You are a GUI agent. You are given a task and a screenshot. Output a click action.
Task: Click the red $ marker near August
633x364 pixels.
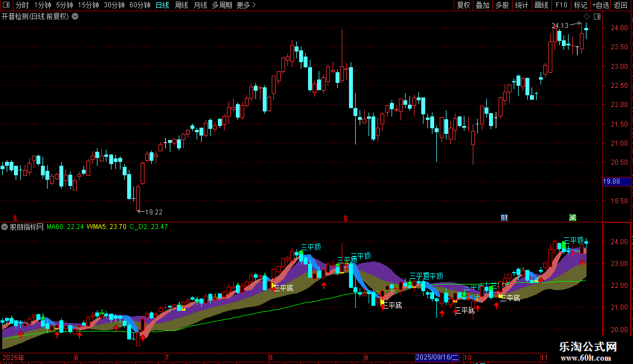click(346, 218)
